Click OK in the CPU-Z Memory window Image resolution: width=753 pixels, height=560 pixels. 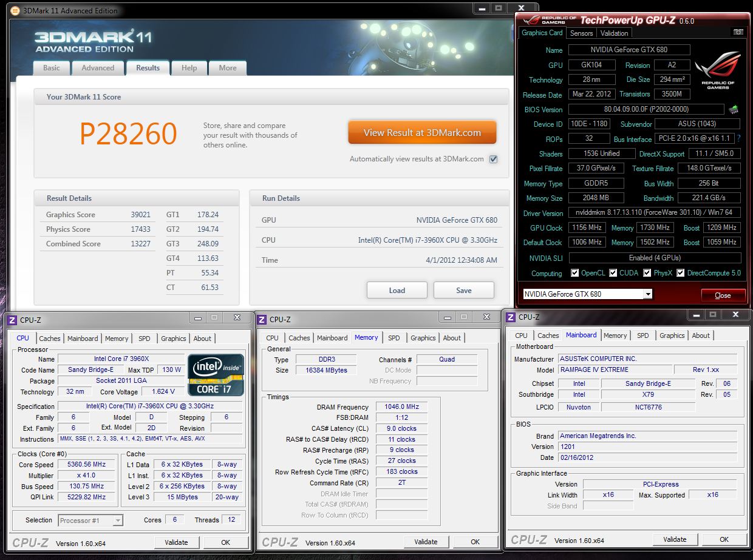pos(475,542)
